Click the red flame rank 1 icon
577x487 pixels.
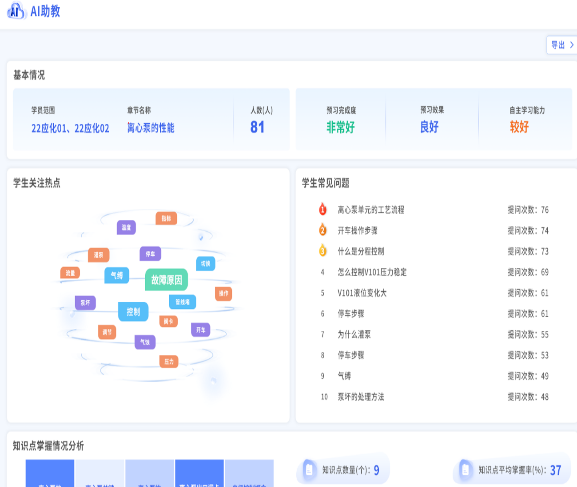point(322,209)
